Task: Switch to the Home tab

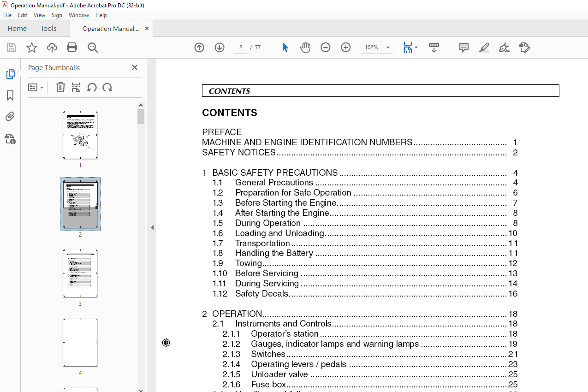Action: point(17,29)
